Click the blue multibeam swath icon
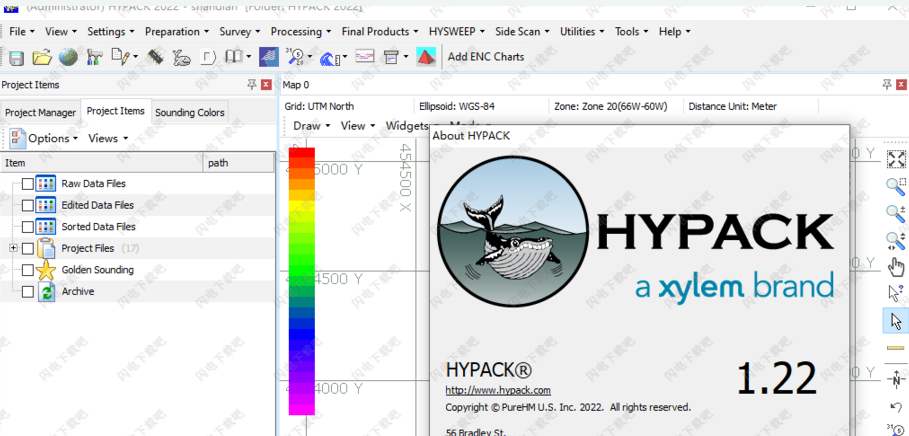The image size is (909, 436). click(268, 57)
